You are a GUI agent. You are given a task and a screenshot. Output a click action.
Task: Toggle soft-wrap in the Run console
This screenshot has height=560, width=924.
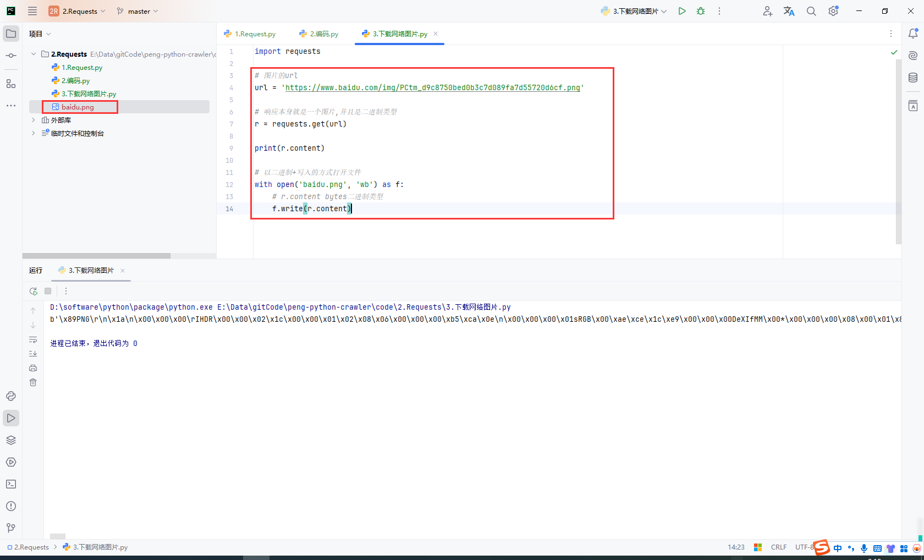click(33, 339)
